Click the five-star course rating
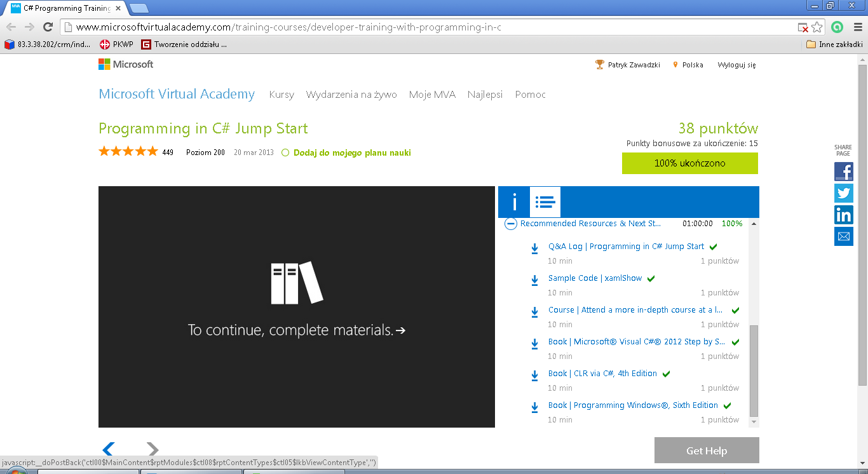This screenshot has height=474, width=868. click(x=128, y=152)
